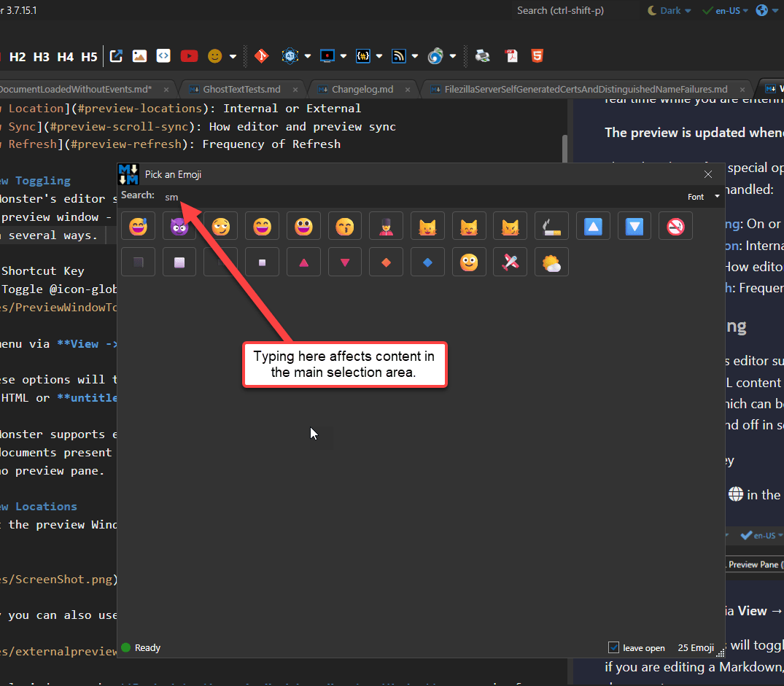
Task: Open the Dark theme dropdown
Action: [669, 10]
